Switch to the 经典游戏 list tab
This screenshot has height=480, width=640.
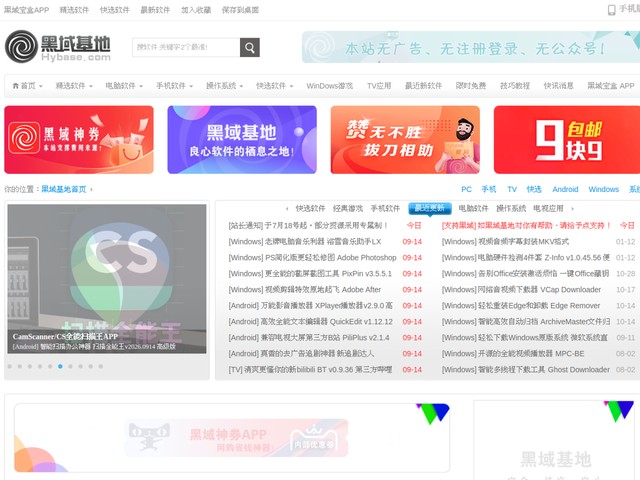(348, 209)
